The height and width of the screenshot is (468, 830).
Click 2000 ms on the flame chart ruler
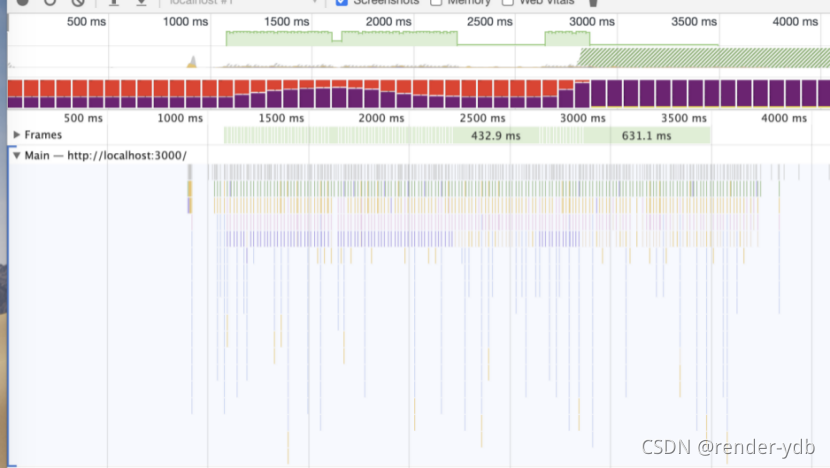(x=381, y=118)
